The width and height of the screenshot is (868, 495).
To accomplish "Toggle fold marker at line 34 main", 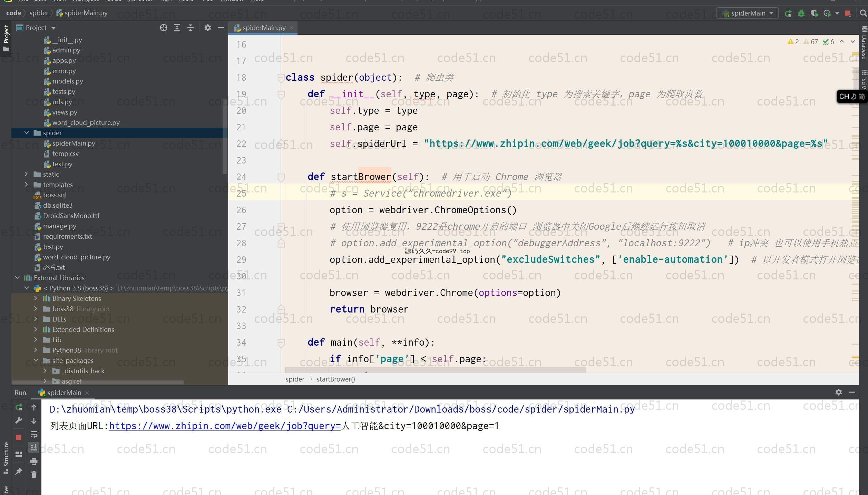I will (x=281, y=343).
